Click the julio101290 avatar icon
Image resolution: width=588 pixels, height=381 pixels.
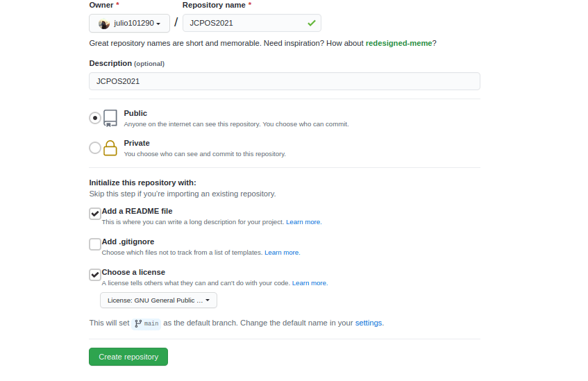pyautogui.click(x=104, y=24)
